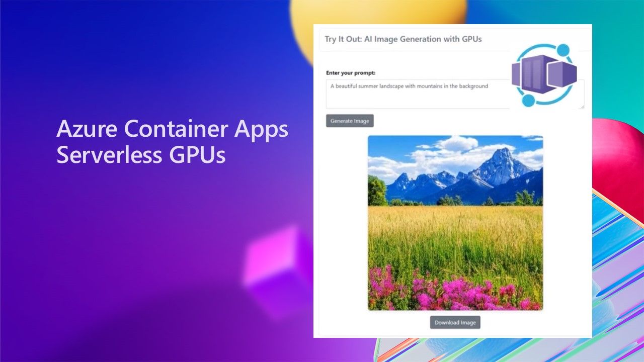644x362 pixels.
Task: Click the top-right blue dot on the logo
Action: click(562, 50)
